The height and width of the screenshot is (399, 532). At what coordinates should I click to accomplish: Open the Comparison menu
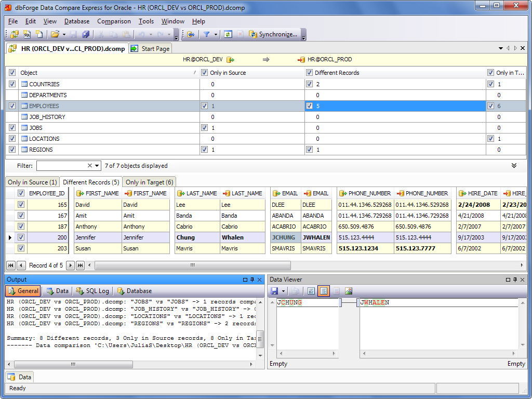tap(114, 21)
